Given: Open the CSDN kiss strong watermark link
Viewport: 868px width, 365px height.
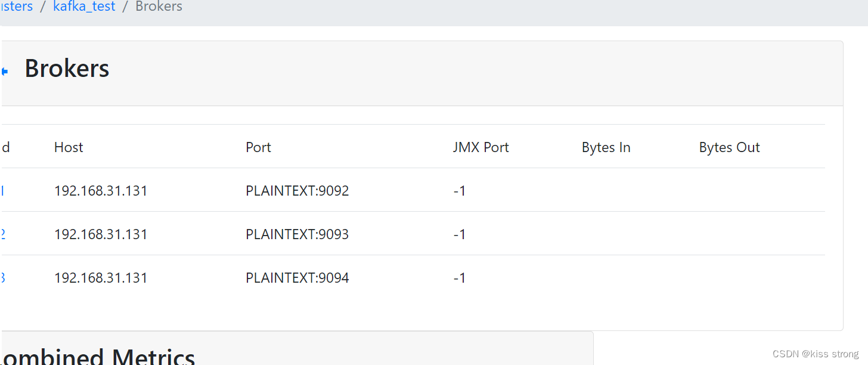Looking at the screenshot, I should (x=817, y=353).
